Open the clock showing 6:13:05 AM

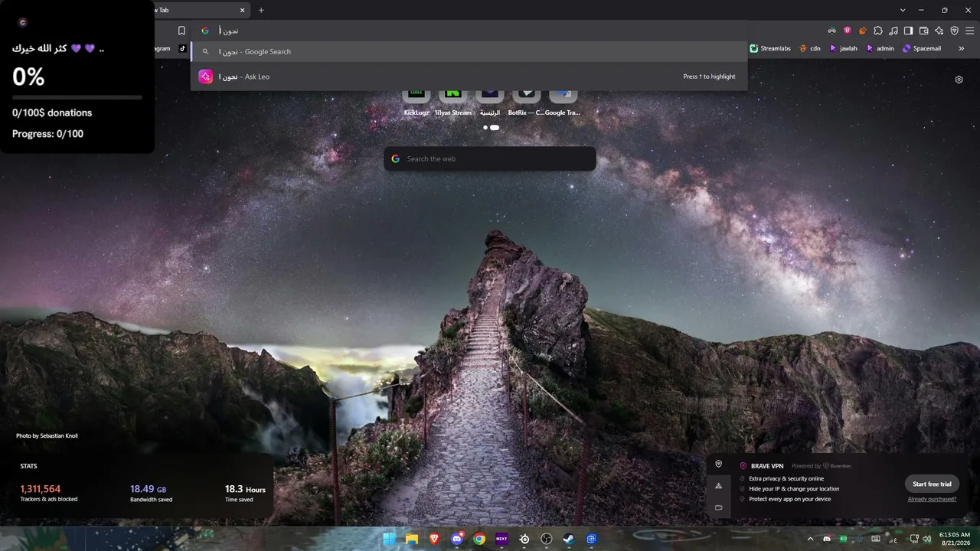pos(954,539)
